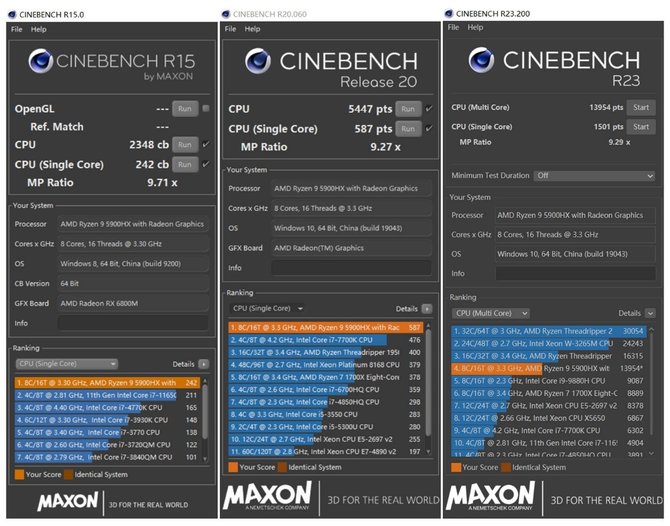Select the Ryzen 9 5900HX 587 row in R20
This screenshot has height=526, width=670.
[326, 328]
